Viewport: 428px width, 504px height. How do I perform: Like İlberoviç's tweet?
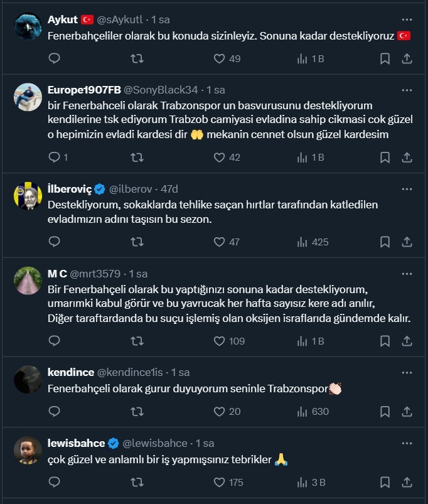pyautogui.click(x=219, y=242)
